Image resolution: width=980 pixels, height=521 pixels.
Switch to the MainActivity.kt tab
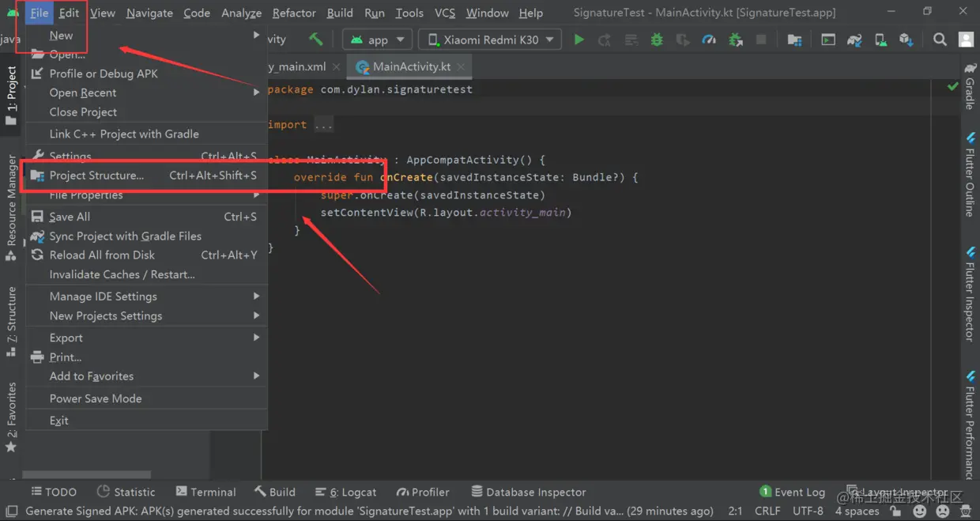(411, 67)
